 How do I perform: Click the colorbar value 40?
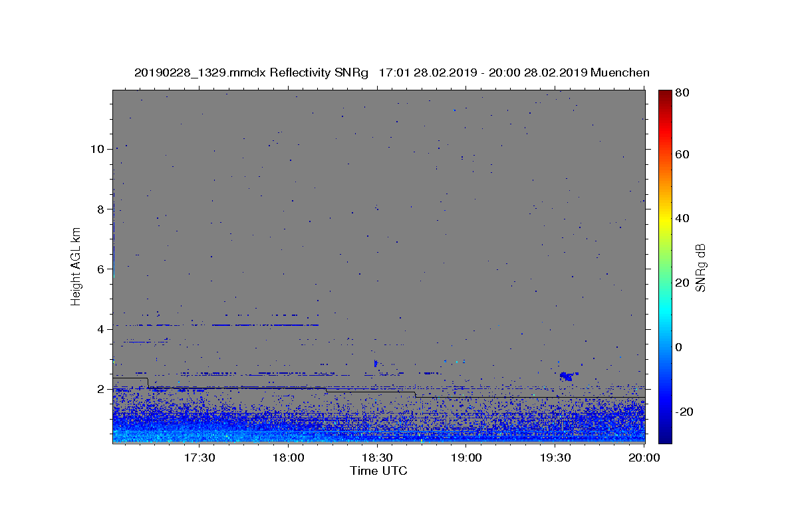coord(684,218)
